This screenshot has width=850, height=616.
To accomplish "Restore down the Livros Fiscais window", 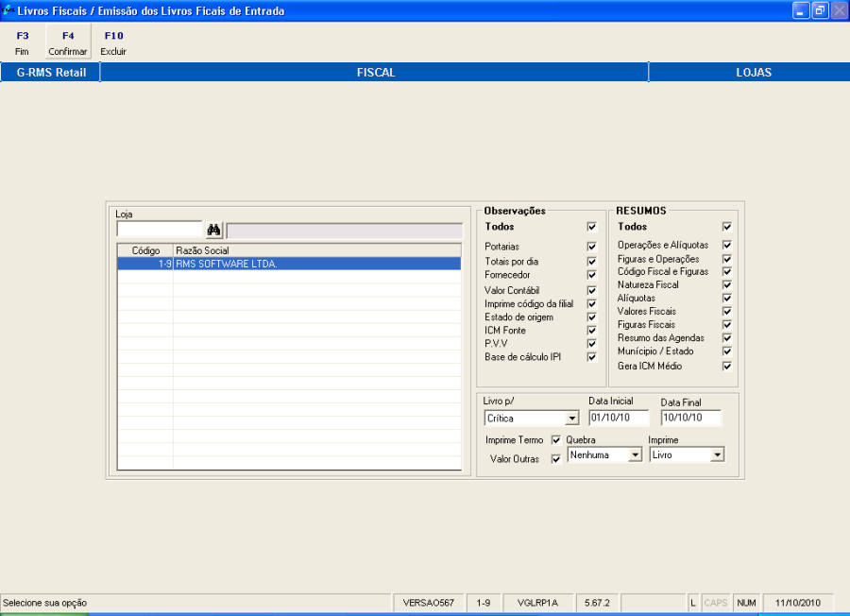I will (x=820, y=10).
